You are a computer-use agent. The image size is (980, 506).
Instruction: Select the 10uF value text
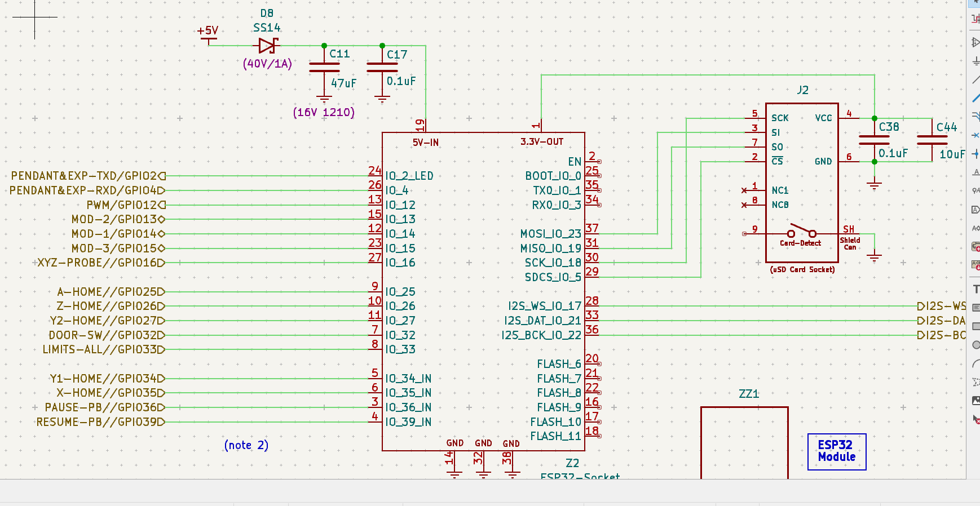click(952, 154)
